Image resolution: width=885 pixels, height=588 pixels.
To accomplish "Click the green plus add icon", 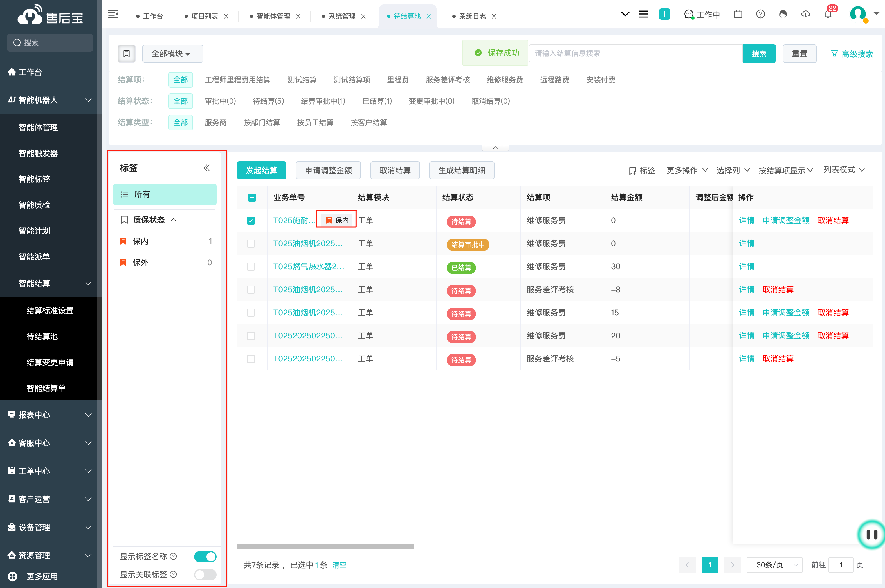I will click(664, 14).
